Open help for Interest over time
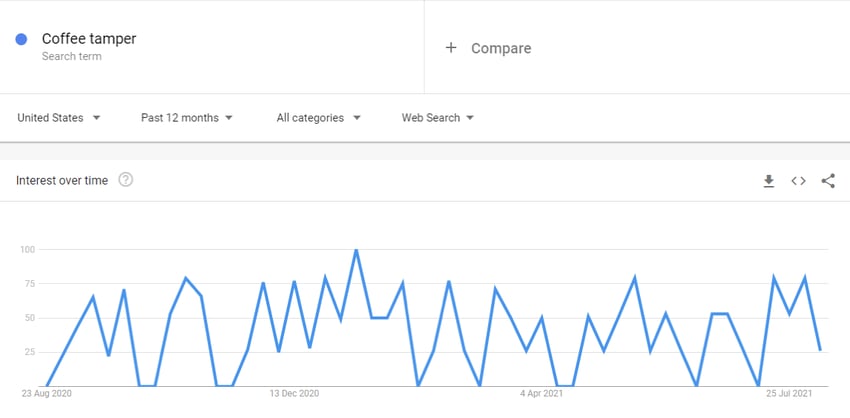The image size is (850, 418). 126,180
